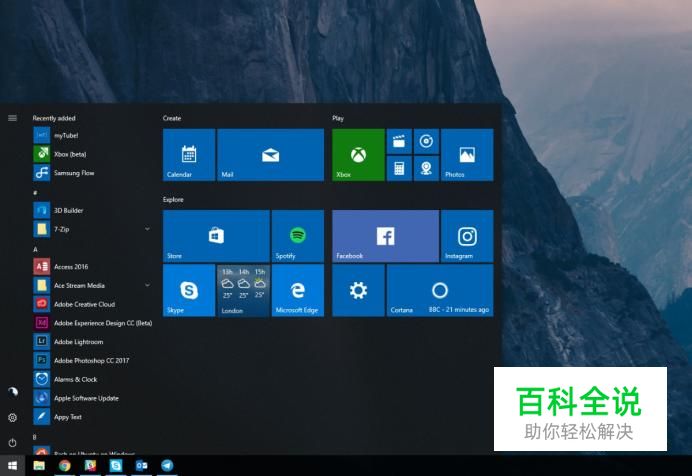Open the Cortana tile
The width and height of the screenshot is (692, 476).
pyautogui.click(x=440, y=290)
